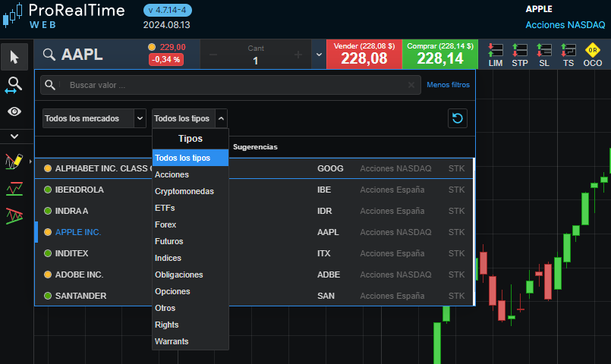Select Indices type option
This screenshot has height=364, width=611.
coord(191,258)
